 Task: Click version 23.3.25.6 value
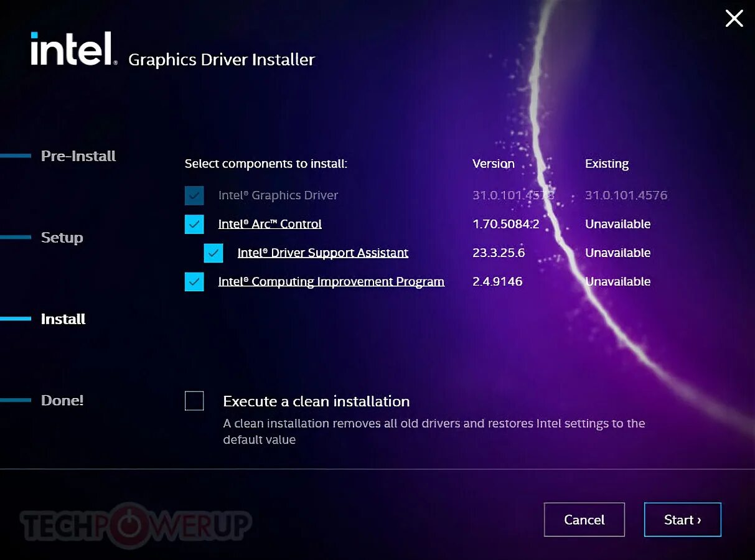499,253
